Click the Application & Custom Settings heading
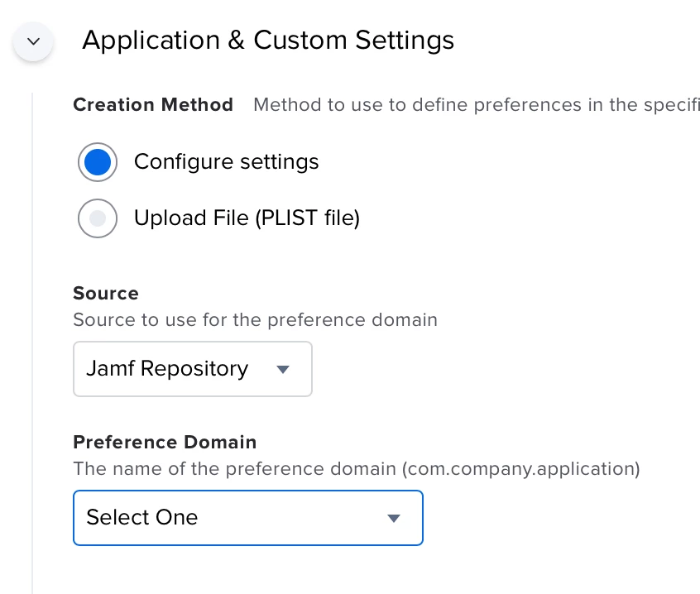 pyautogui.click(x=268, y=41)
